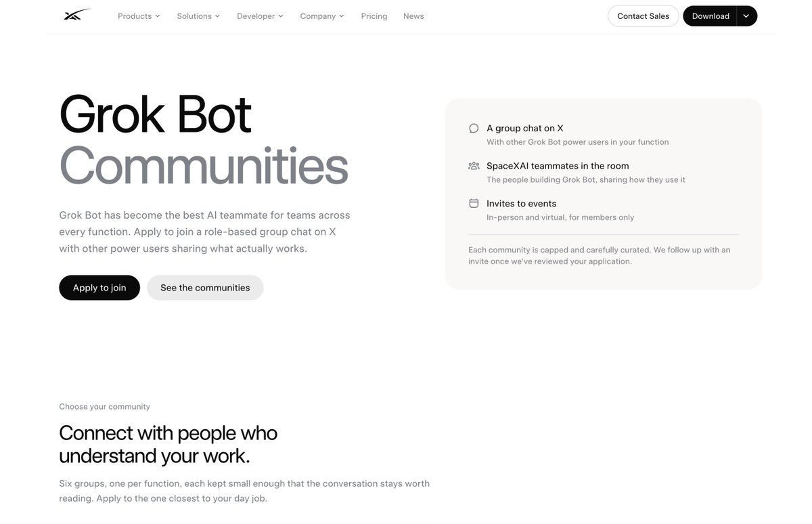Click In-person and virtual, for members only
Screen dimensions: 812x524
click(x=560, y=217)
